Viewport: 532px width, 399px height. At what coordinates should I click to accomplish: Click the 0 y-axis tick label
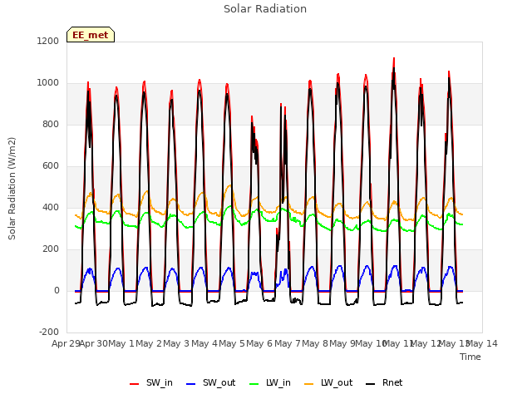point(57,290)
